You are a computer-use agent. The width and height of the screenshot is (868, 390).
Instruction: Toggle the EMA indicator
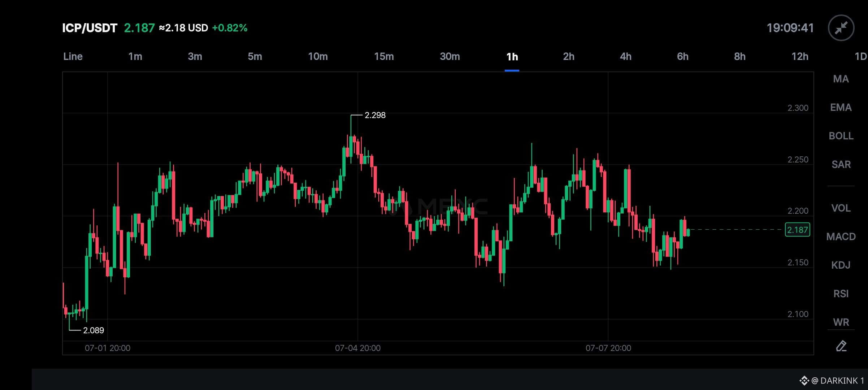pyautogui.click(x=841, y=107)
